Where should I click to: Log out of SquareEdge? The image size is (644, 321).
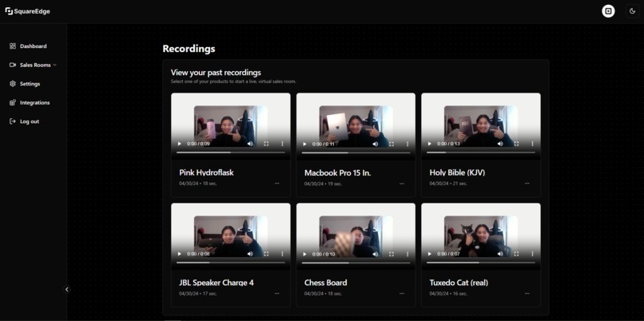25,121
